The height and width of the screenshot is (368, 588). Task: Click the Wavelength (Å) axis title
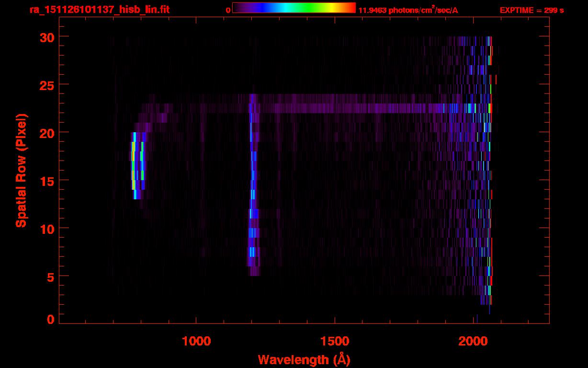tap(304, 359)
